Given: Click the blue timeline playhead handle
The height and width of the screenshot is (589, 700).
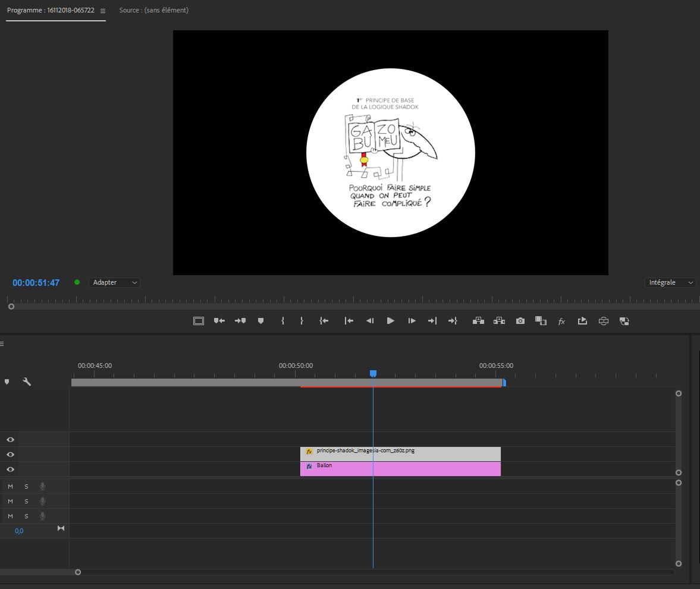Looking at the screenshot, I should point(373,373).
